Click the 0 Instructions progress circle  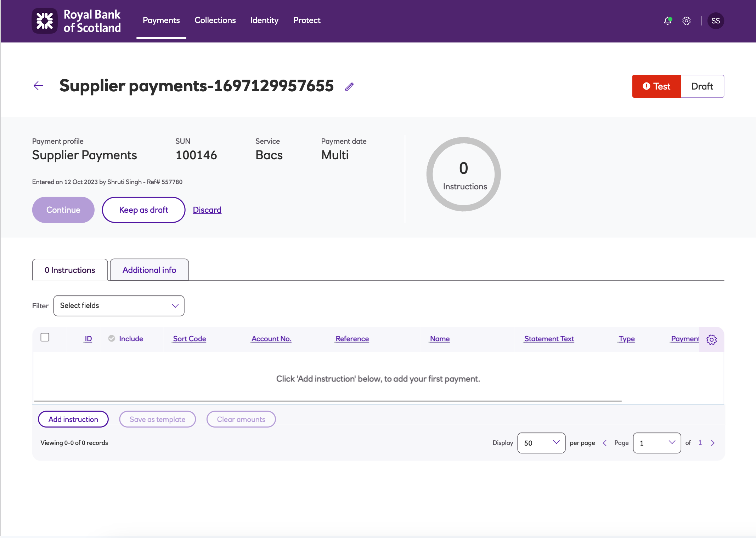pyautogui.click(x=463, y=174)
